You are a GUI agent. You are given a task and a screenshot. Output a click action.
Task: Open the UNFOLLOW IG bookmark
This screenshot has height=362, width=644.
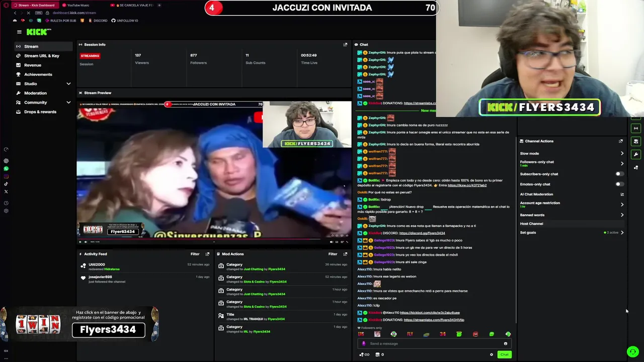pyautogui.click(x=125, y=21)
